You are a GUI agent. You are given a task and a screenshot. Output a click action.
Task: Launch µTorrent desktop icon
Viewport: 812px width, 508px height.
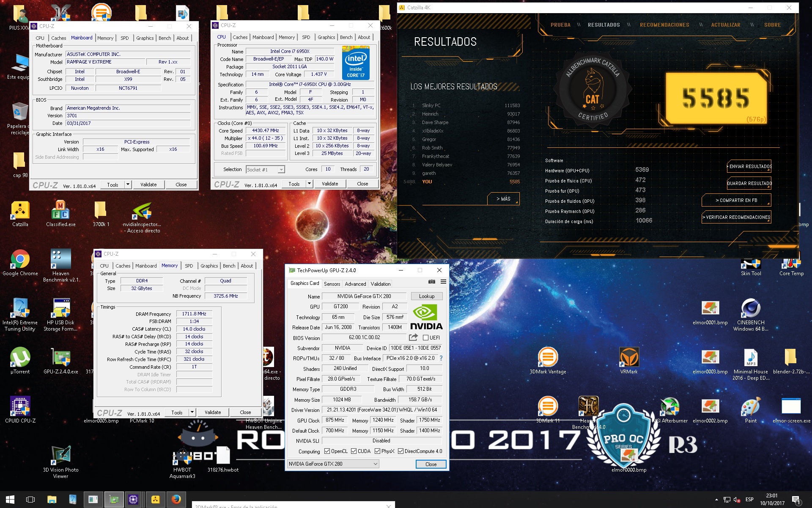click(x=20, y=361)
